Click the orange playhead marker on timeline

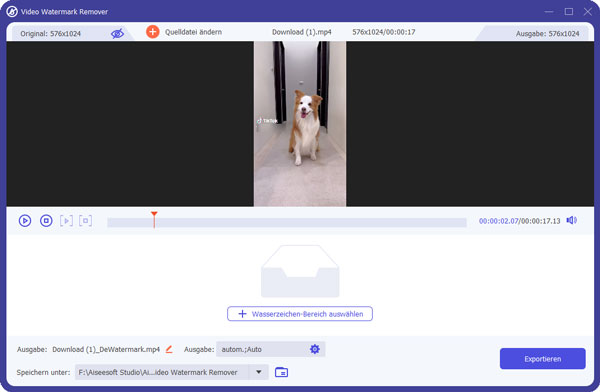154,219
